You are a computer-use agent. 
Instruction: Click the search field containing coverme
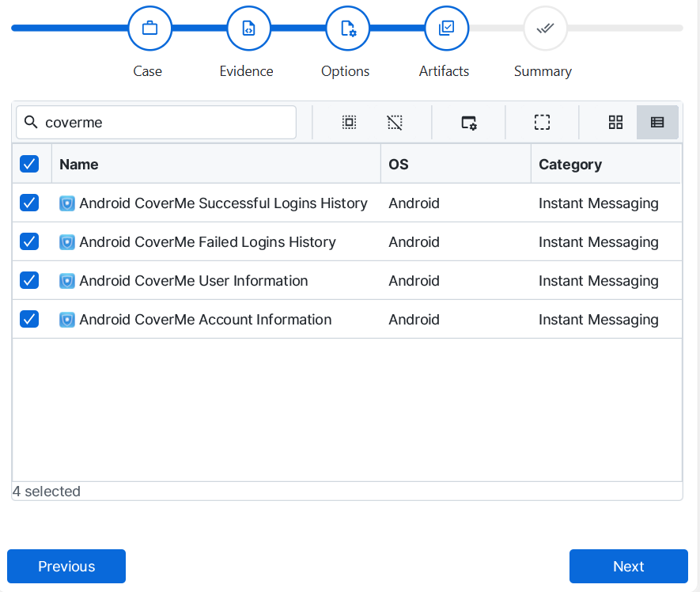pyautogui.click(x=166, y=123)
